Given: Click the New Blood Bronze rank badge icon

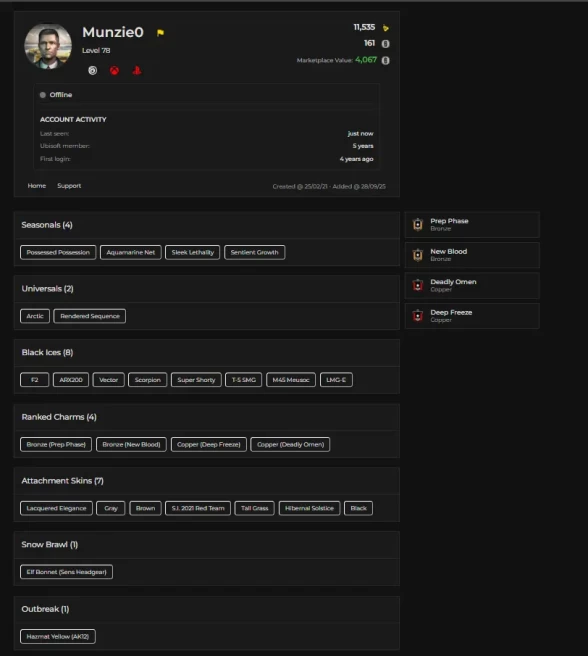Looking at the screenshot, I should coord(418,255).
